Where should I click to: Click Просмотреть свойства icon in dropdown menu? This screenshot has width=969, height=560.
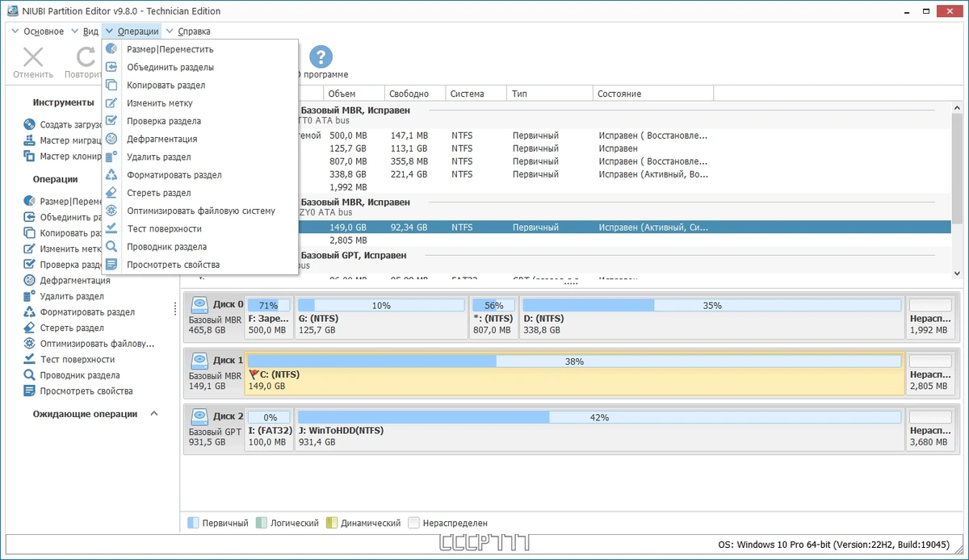(x=111, y=264)
